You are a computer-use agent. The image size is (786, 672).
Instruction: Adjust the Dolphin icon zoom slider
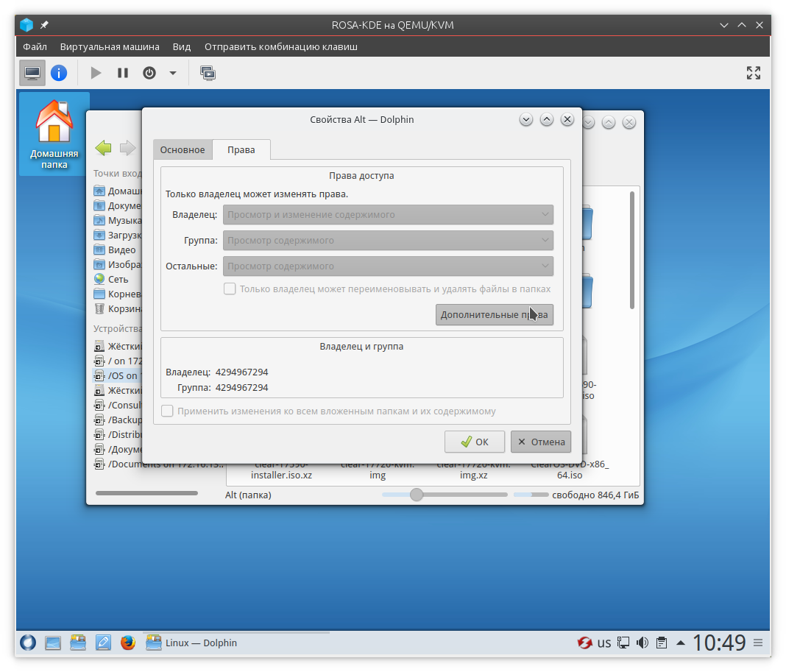click(x=417, y=495)
